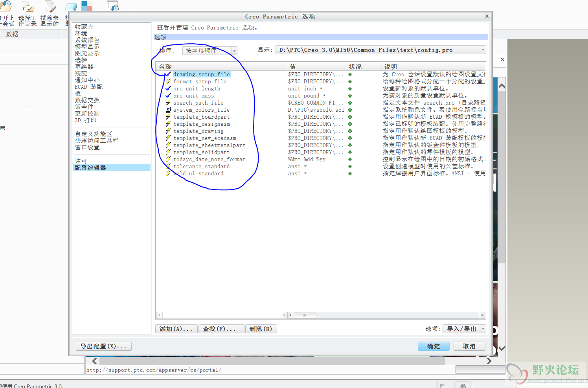Screen dimensions: 588x388
Task: Cancel dialog with 取消 button
Action: pyautogui.click(x=469, y=346)
